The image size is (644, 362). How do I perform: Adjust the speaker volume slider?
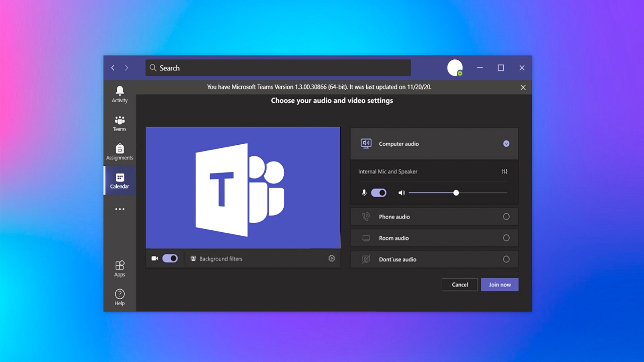tap(458, 193)
